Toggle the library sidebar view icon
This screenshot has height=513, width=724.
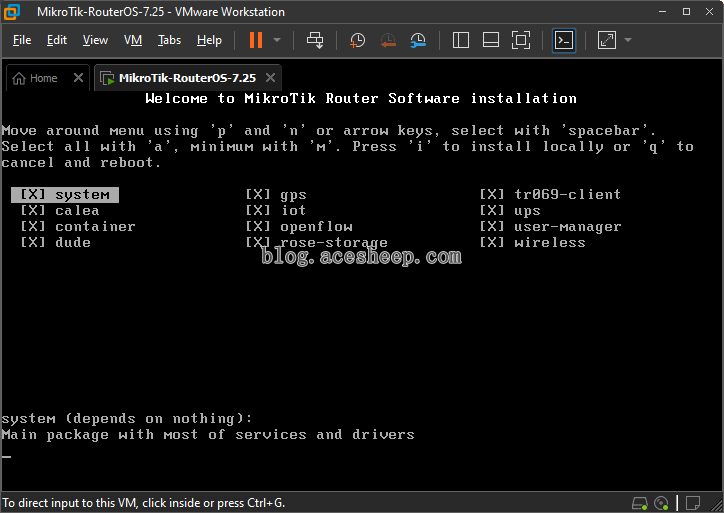pos(461,40)
